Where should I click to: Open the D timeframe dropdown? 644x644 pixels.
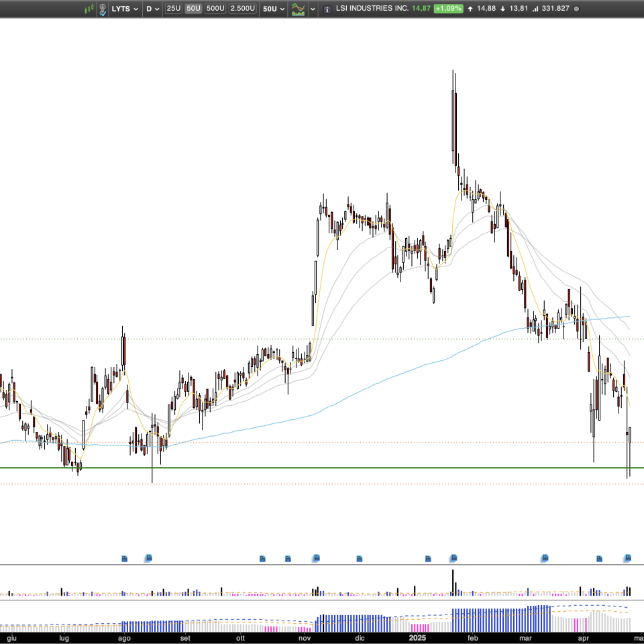[152, 9]
